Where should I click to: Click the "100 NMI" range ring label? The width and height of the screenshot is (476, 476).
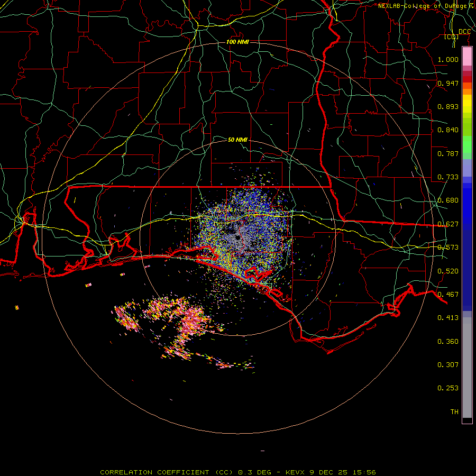point(237,42)
